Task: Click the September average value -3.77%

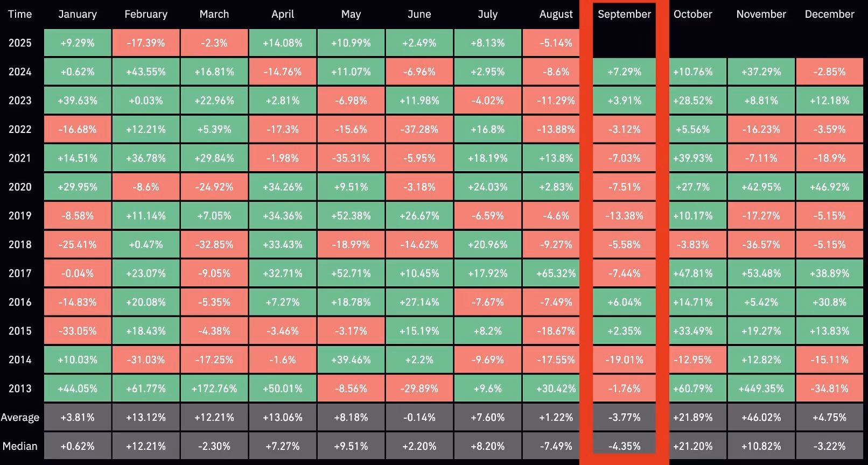Action: click(x=624, y=418)
